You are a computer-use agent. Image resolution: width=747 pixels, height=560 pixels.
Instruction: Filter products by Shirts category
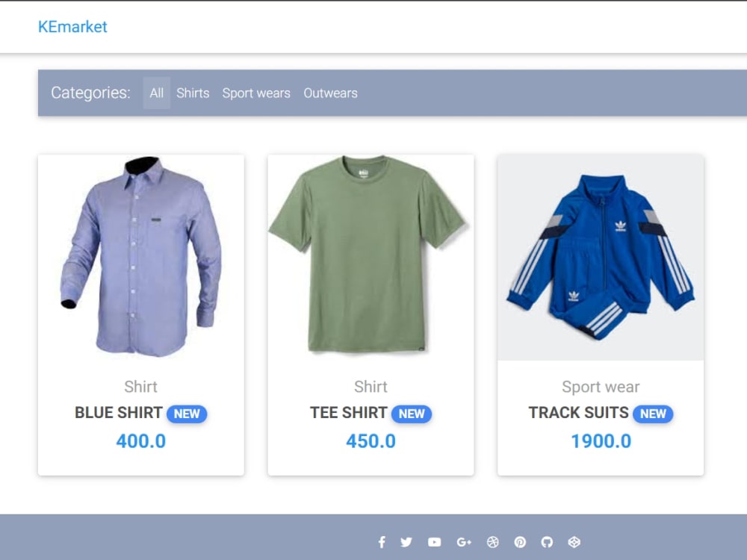point(193,93)
